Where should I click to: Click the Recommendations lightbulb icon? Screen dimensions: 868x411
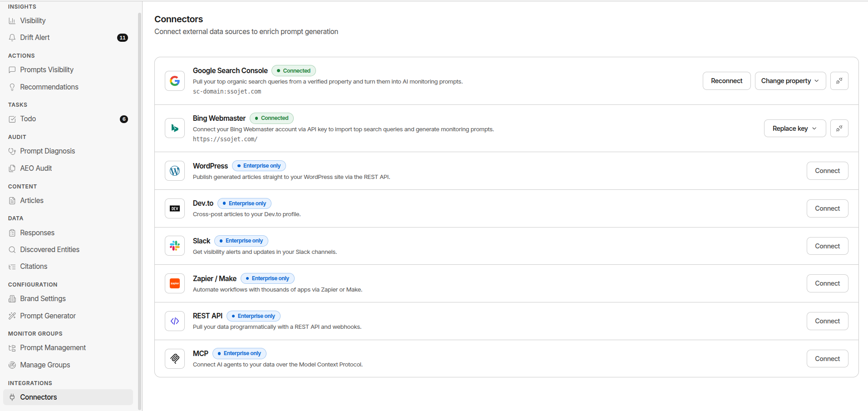(12, 87)
